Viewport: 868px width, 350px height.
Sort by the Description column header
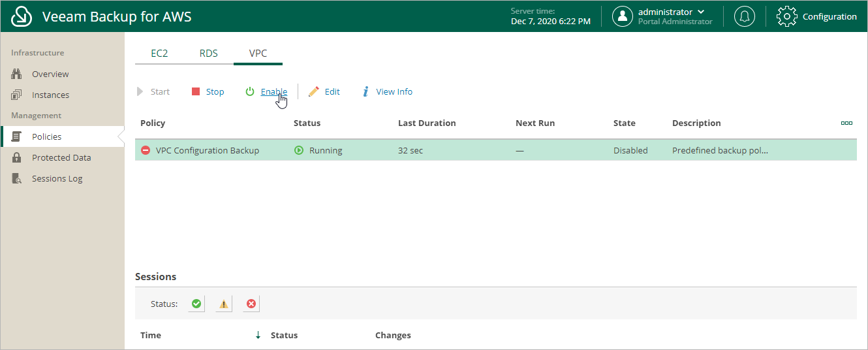(696, 123)
